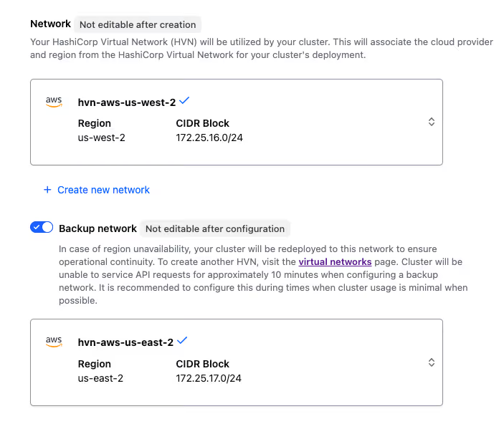
Task: Click the Not editable after configuration badge
Action: coord(215,229)
